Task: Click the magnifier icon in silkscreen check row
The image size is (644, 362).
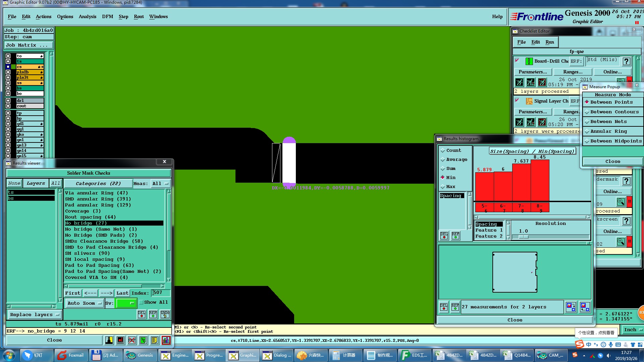Action: coord(621,241)
